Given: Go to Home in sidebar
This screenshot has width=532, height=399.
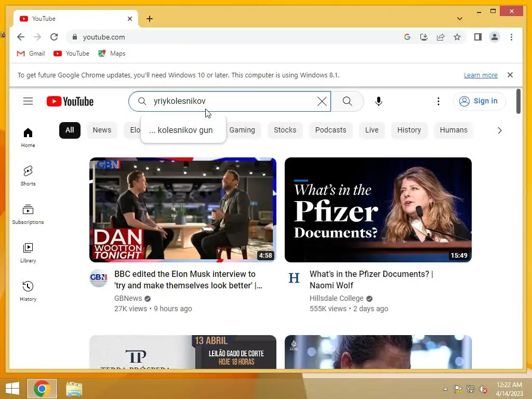Looking at the screenshot, I should 28,137.
